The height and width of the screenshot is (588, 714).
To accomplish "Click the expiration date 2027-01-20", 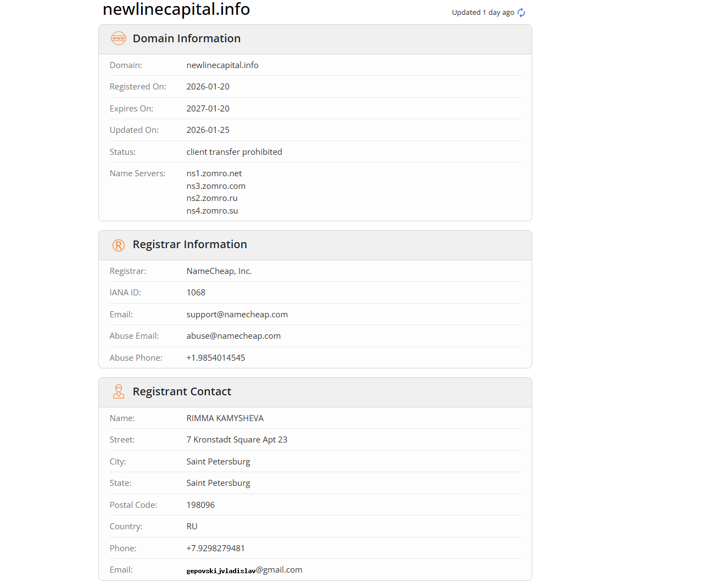I will tap(208, 109).
